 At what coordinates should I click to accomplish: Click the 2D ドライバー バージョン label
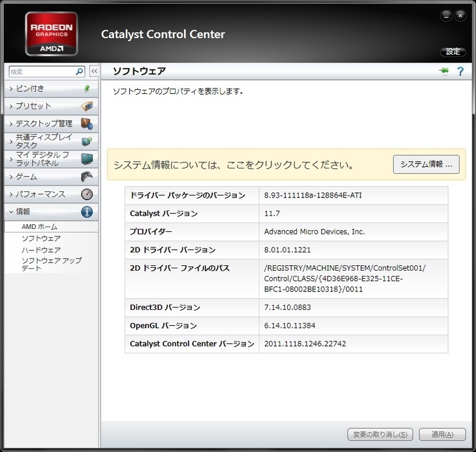point(173,250)
